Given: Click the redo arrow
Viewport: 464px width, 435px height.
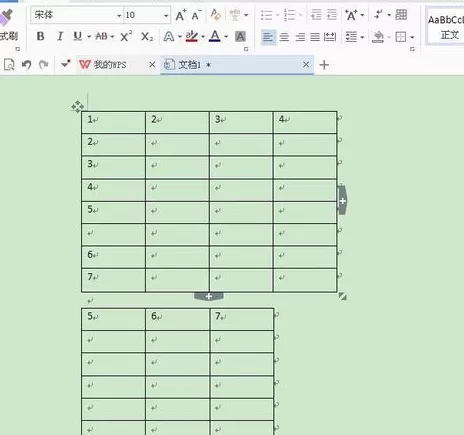Looking at the screenshot, I should tap(44, 64).
